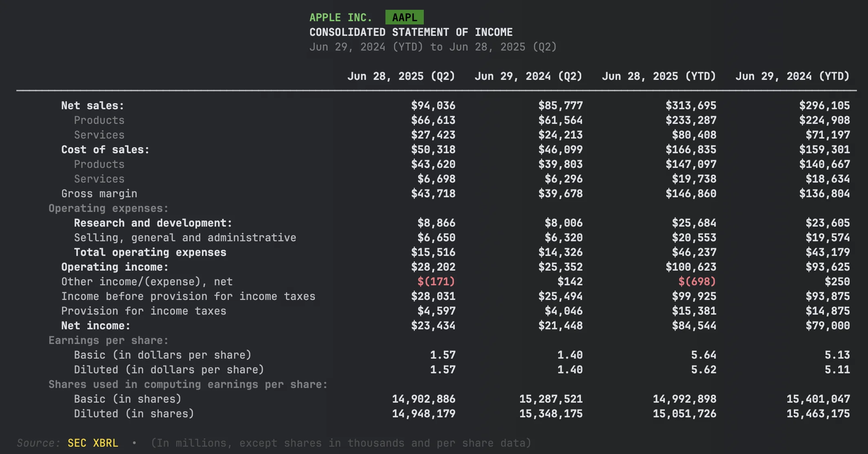
Task: Click SG&A value $6,650
Action: point(436,238)
